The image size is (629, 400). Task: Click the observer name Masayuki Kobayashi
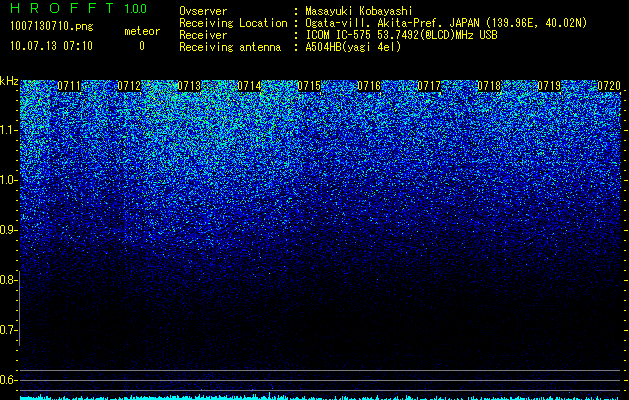[x=359, y=11]
